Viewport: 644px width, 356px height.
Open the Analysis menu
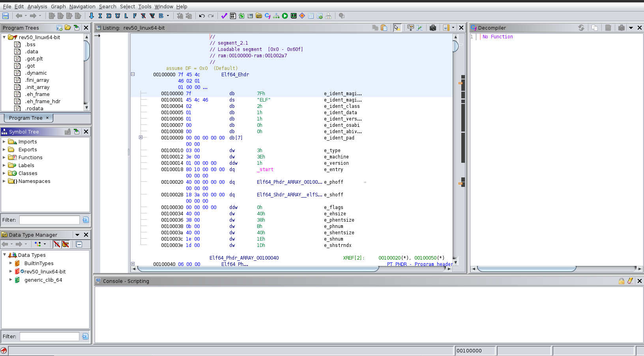pos(37,6)
